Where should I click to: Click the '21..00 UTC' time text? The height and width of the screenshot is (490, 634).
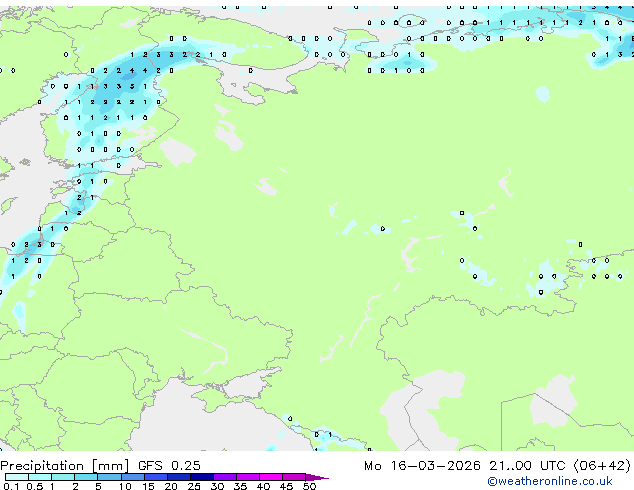527,466
